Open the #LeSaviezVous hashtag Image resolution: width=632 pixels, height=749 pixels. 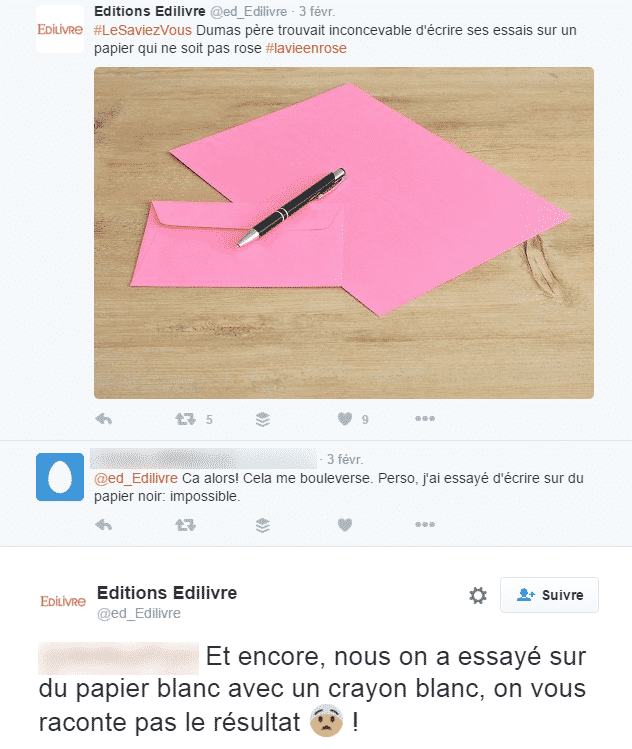coord(143,30)
